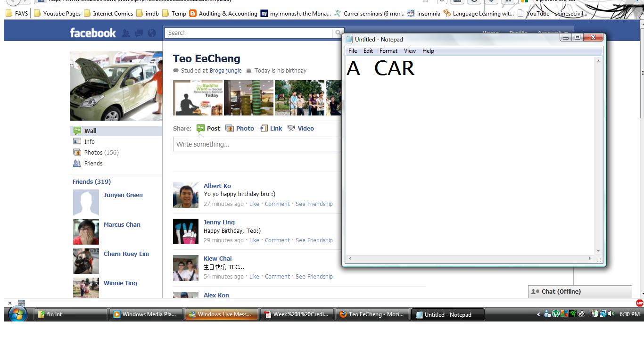
Task: Click the Wall icon in sidebar
Action: (x=77, y=131)
